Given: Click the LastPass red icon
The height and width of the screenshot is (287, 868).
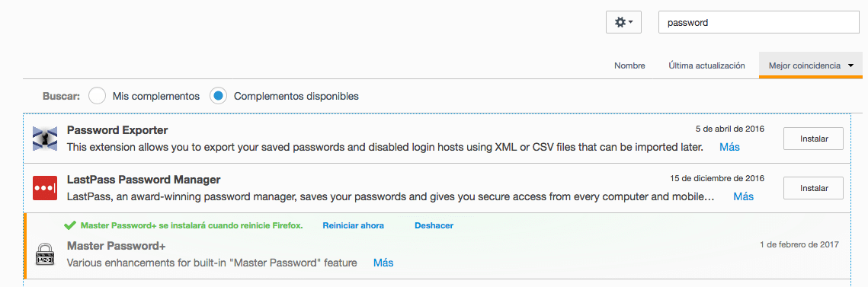Looking at the screenshot, I should (x=45, y=188).
